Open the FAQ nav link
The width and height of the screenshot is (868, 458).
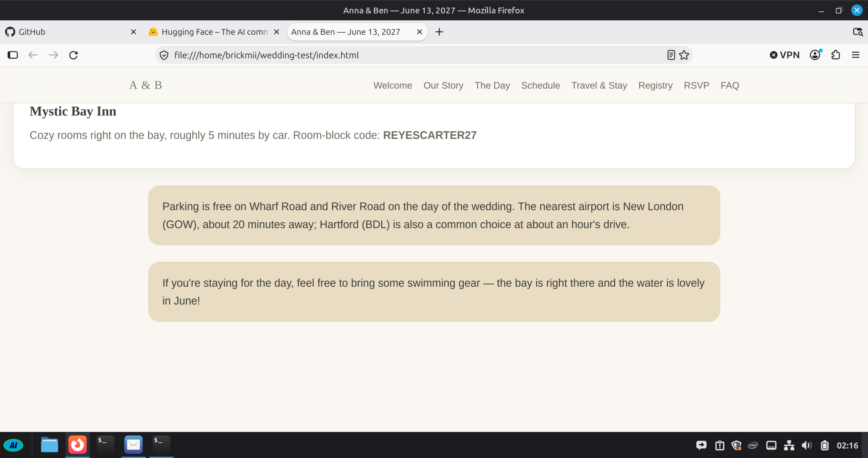coord(730,85)
